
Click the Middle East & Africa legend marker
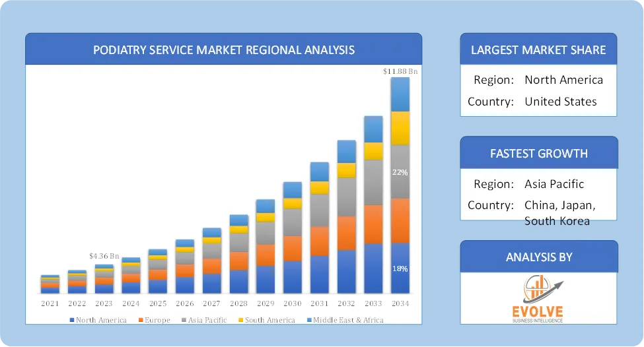(309, 320)
